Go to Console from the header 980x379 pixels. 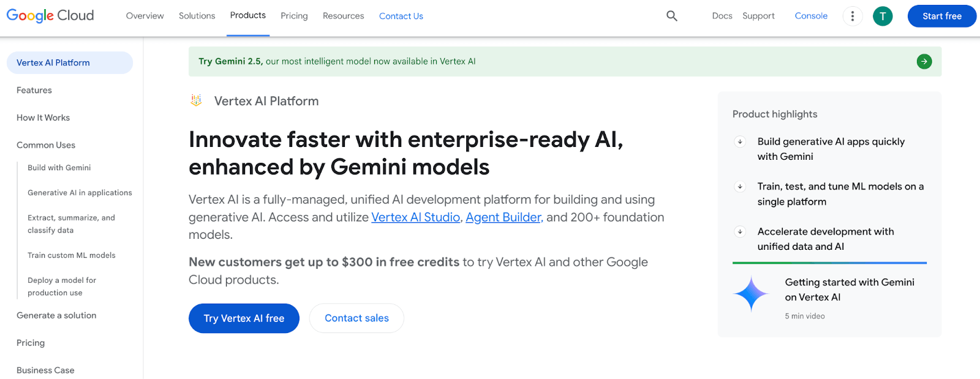pyautogui.click(x=811, y=16)
